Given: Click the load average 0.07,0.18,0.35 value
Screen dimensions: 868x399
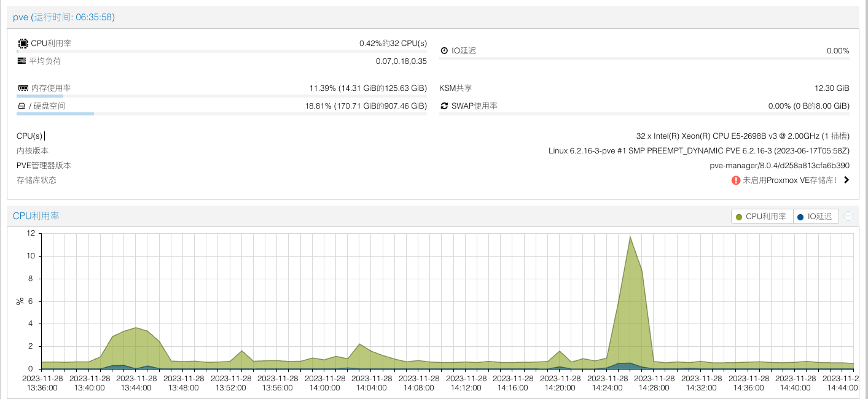Looking at the screenshot, I should pos(401,61).
